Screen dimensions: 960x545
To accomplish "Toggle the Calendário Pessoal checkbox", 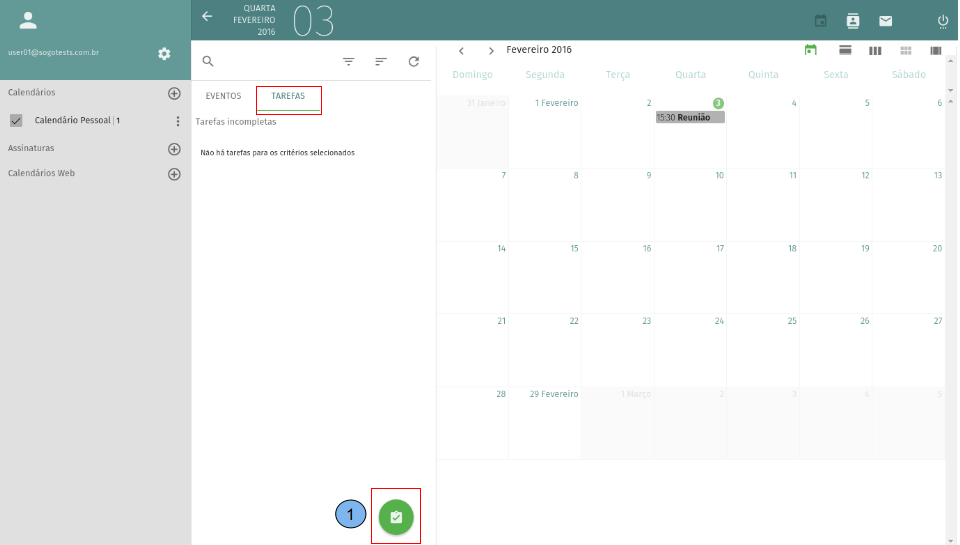I will (16, 121).
